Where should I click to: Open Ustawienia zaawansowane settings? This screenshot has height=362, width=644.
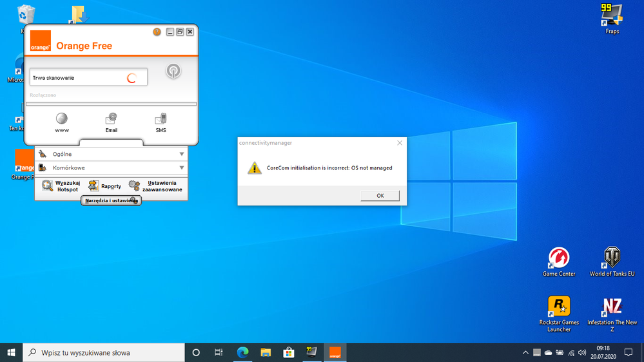click(x=155, y=186)
